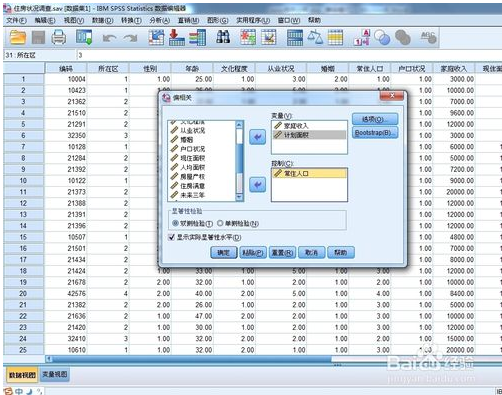Click the Split file toolbar icon
The image size is (502, 395).
click(295, 37)
